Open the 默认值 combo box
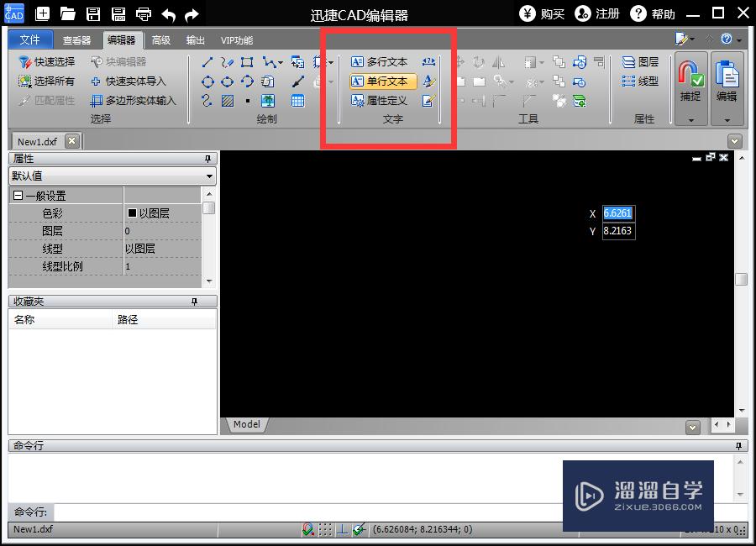 [x=113, y=176]
